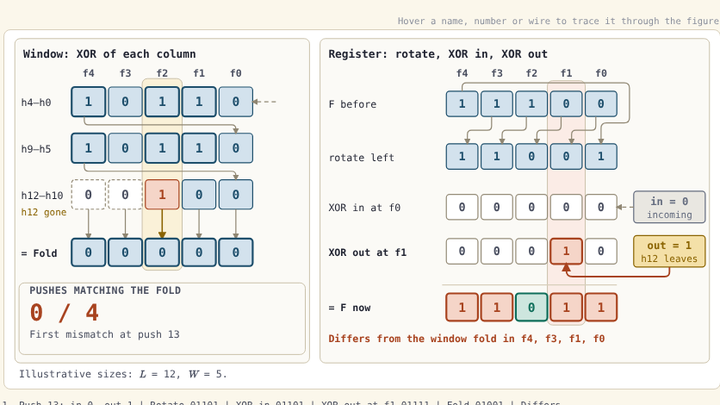Click the f1 cell of the F before row
Screen dimensions: 720x405
click(x=566, y=104)
